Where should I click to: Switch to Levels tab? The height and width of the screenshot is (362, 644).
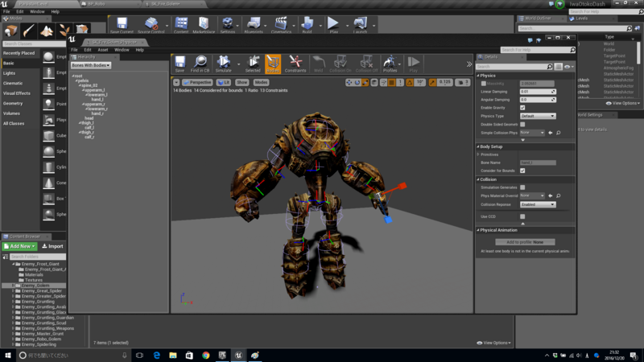(581, 19)
